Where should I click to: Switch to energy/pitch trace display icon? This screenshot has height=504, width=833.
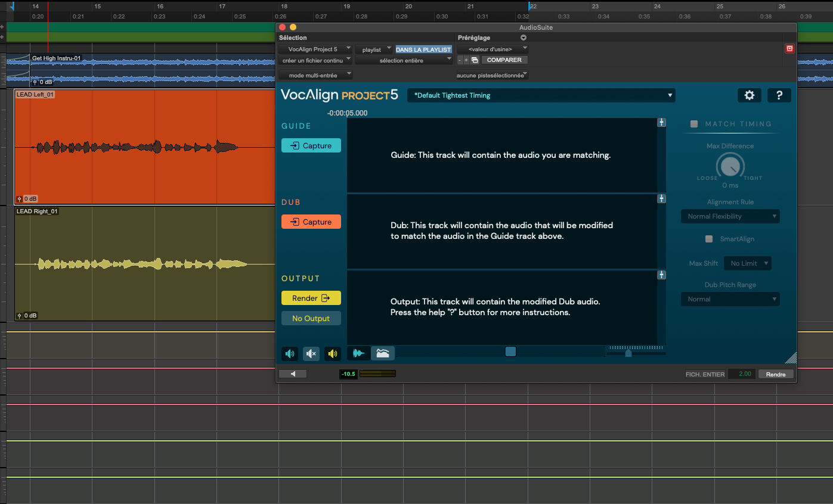tap(383, 354)
